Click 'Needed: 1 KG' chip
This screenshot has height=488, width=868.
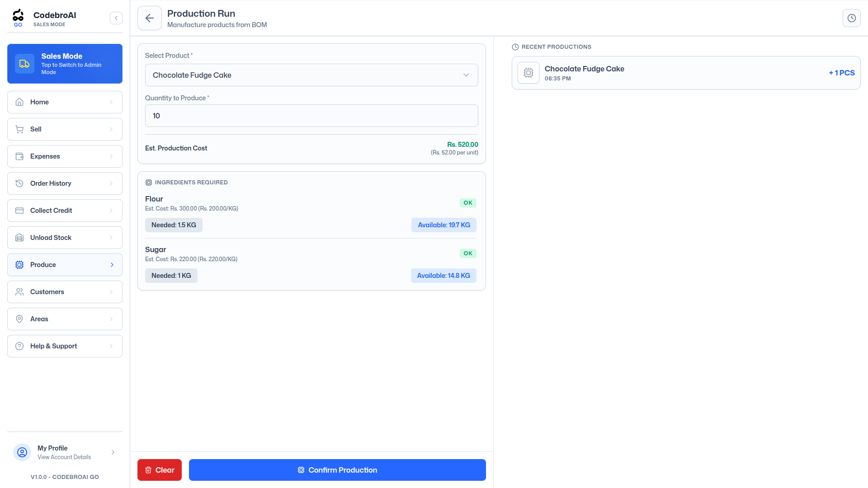171,276
